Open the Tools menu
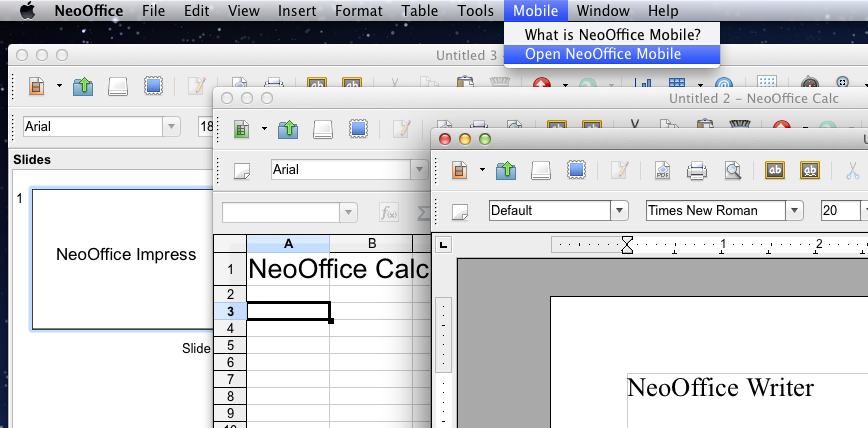The width and height of the screenshot is (868, 428). click(x=476, y=11)
